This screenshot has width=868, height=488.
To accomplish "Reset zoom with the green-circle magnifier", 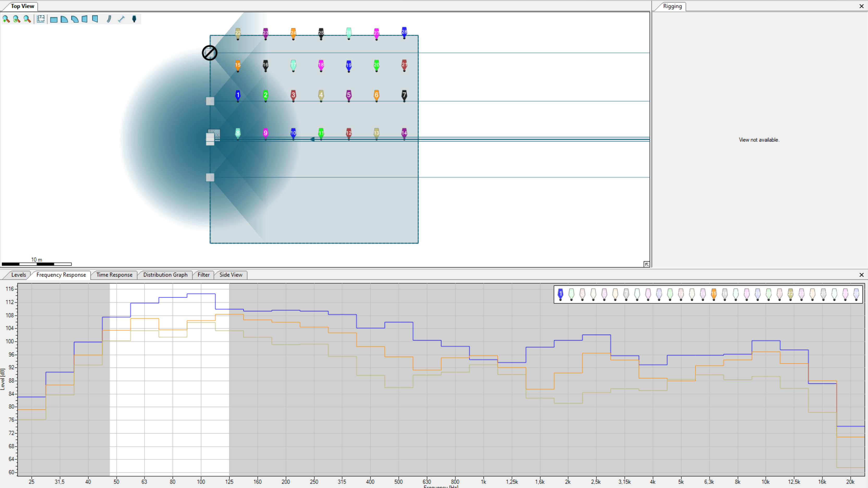I will pyautogui.click(x=16, y=19).
